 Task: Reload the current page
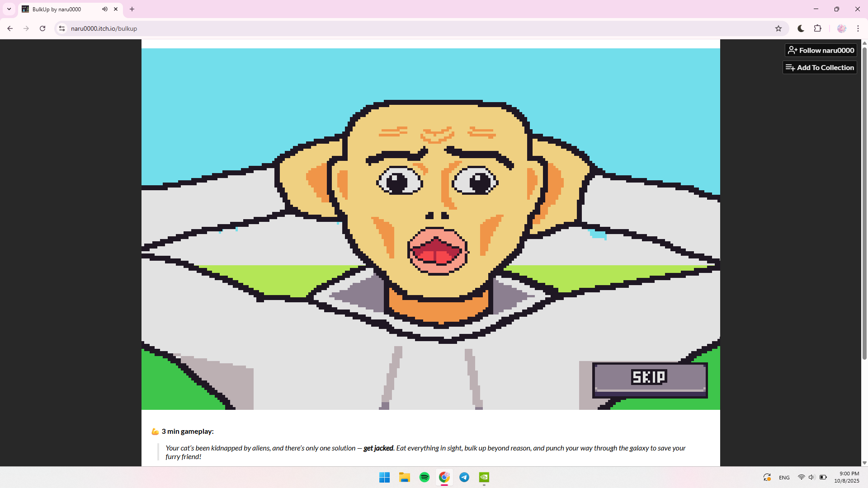(42, 28)
